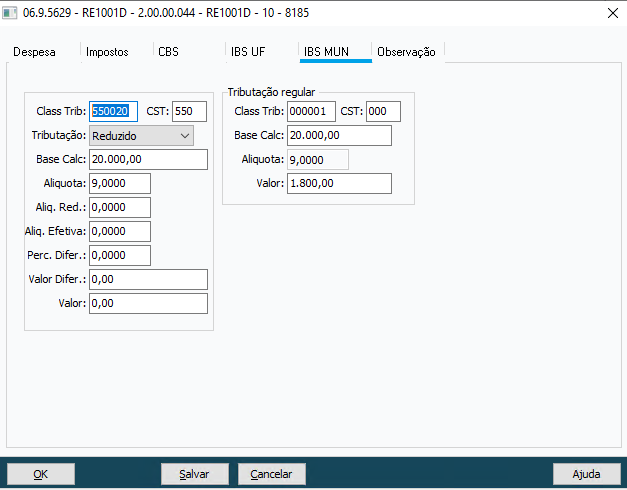This screenshot has height=490, width=627.
Task: Select the Perc. Difer. field
Action: [x=120, y=255]
